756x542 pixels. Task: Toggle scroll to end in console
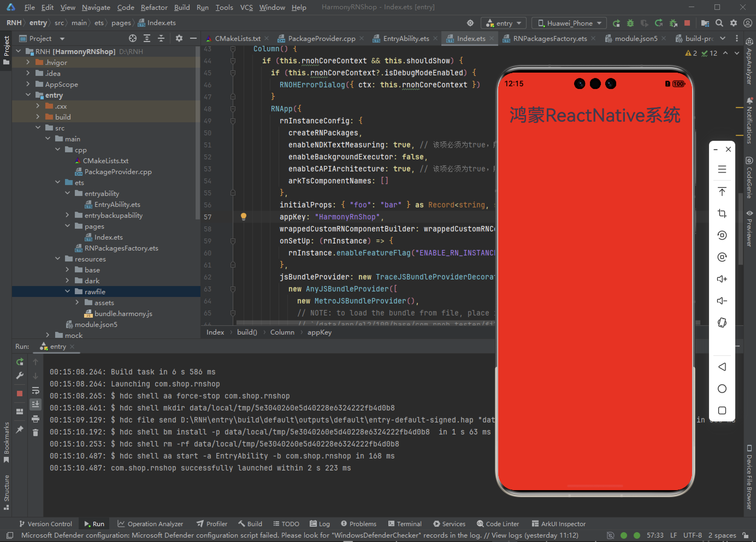point(35,404)
